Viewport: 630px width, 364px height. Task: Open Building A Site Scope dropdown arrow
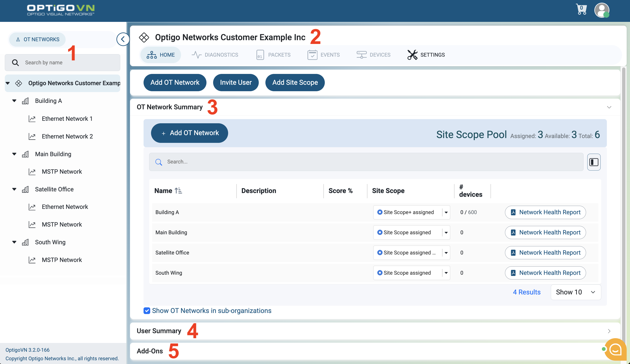click(x=446, y=212)
